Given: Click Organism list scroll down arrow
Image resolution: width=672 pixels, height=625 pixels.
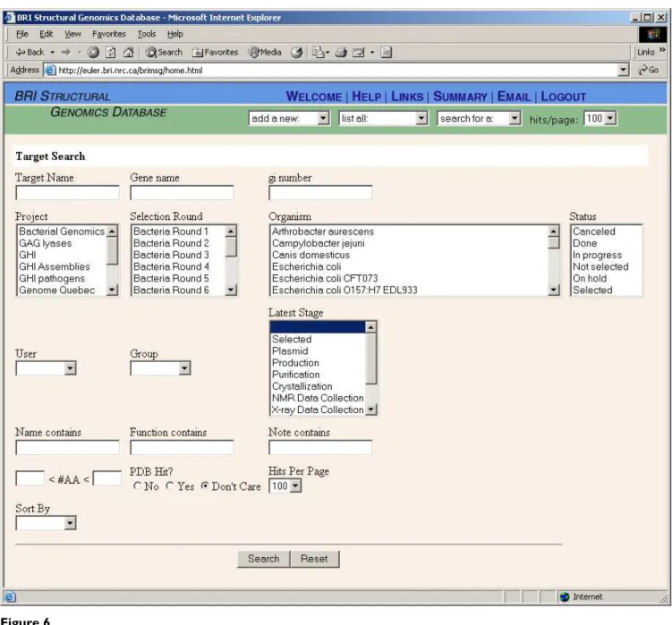Looking at the screenshot, I should click(554, 290).
